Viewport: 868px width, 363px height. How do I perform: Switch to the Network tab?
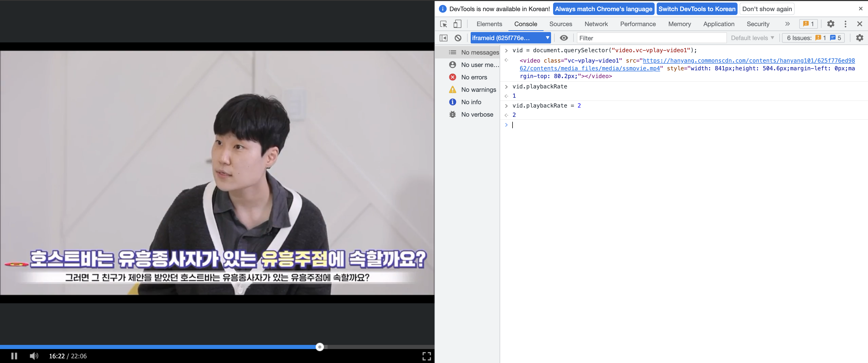596,24
